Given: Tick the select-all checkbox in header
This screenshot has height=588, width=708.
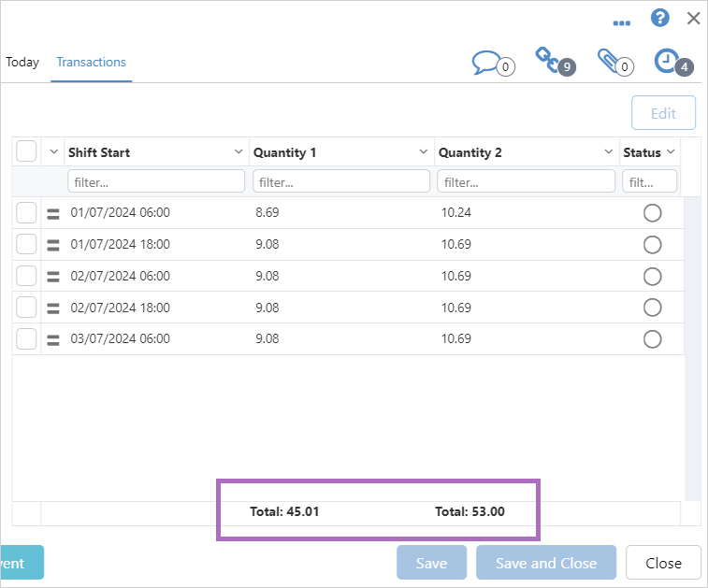Looking at the screenshot, I should click(x=26, y=151).
